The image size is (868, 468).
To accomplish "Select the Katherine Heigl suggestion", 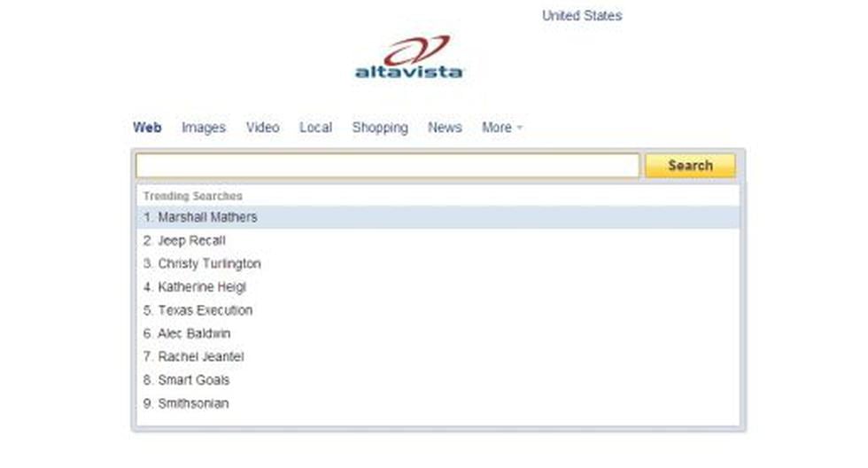I will click(202, 287).
